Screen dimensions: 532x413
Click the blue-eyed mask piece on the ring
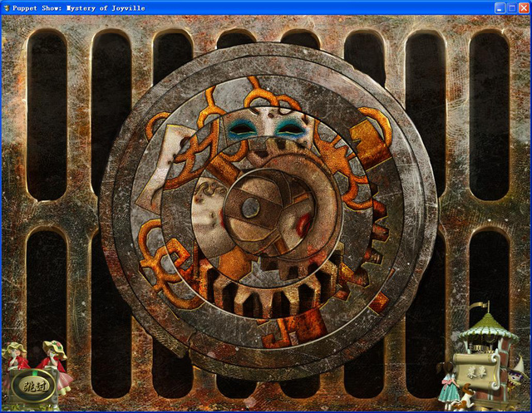[268, 126]
